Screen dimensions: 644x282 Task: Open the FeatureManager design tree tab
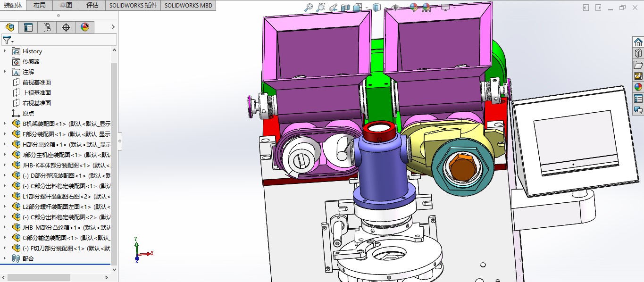9,27
